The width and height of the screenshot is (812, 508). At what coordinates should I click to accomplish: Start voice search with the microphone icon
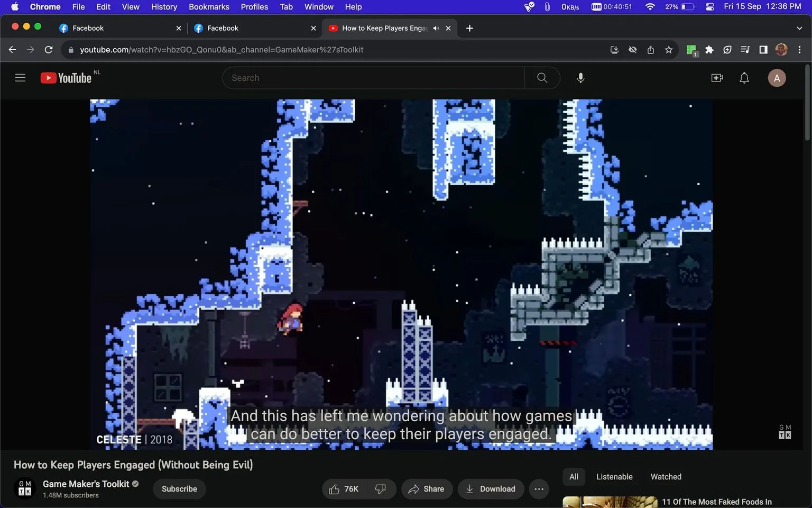click(580, 77)
